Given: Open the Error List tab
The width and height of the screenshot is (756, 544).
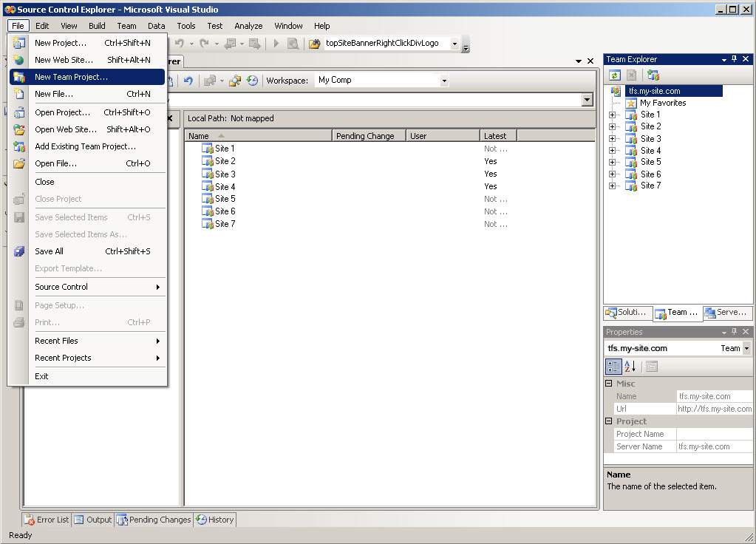Looking at the screenshot, I should click(x=47, y=520).
